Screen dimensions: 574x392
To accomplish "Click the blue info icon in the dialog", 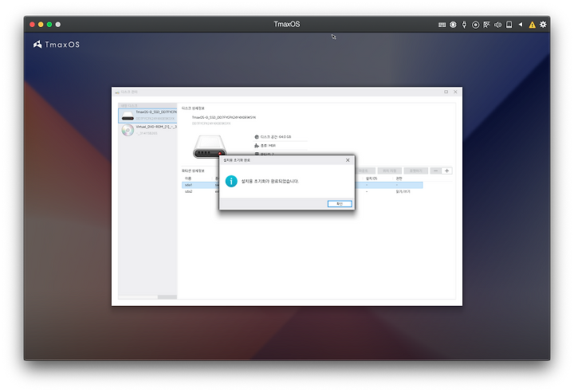I will click(231, 181).
